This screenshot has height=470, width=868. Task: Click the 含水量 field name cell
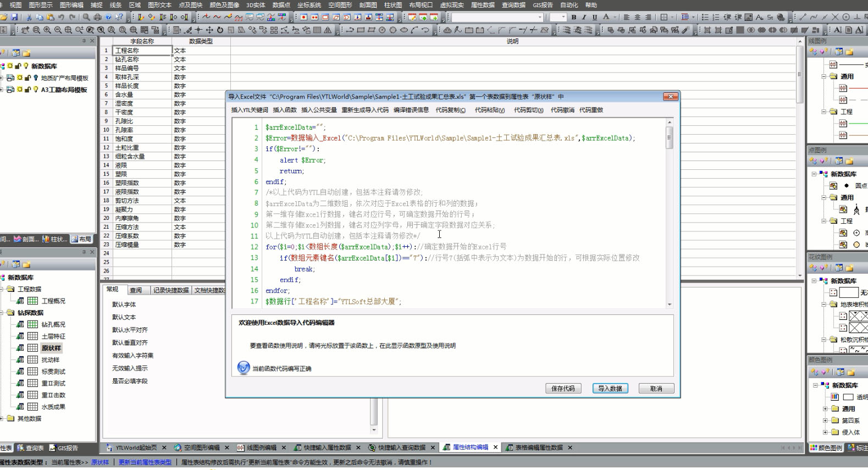pyautogui.click(x=142, y=95)
